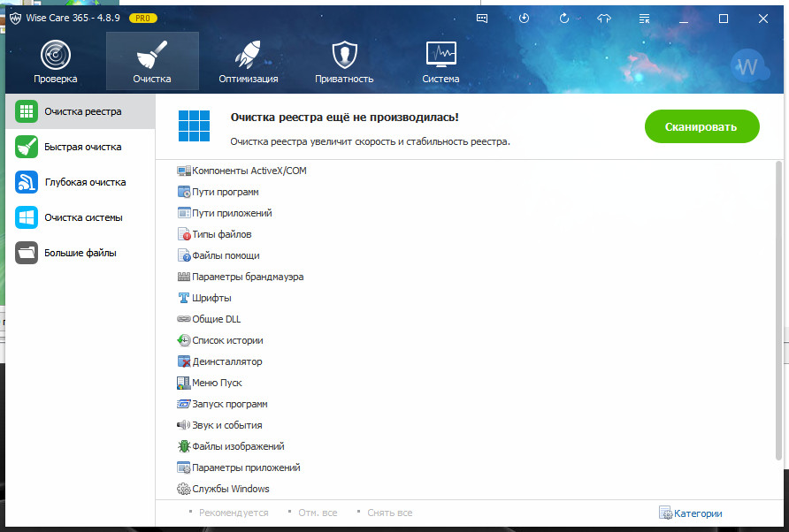Select Очистка реестра in the sidebar

[x=80, y=111]
